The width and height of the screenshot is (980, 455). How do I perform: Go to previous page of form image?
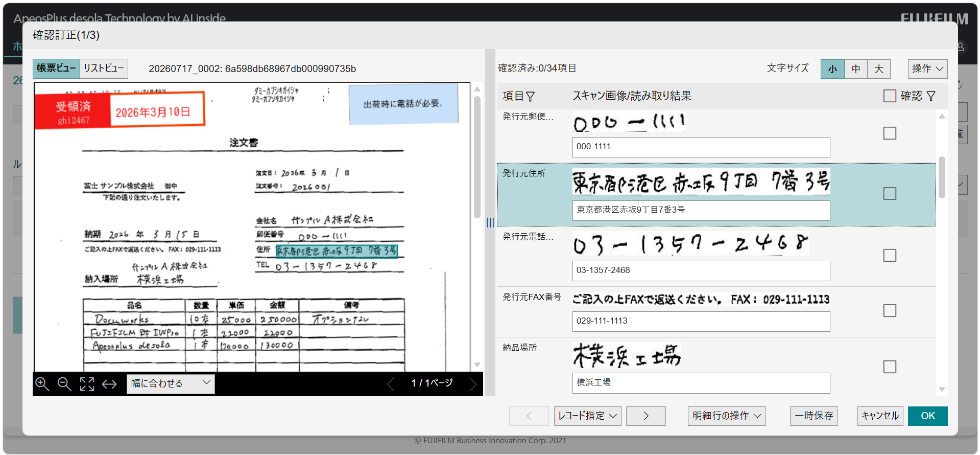391,383
